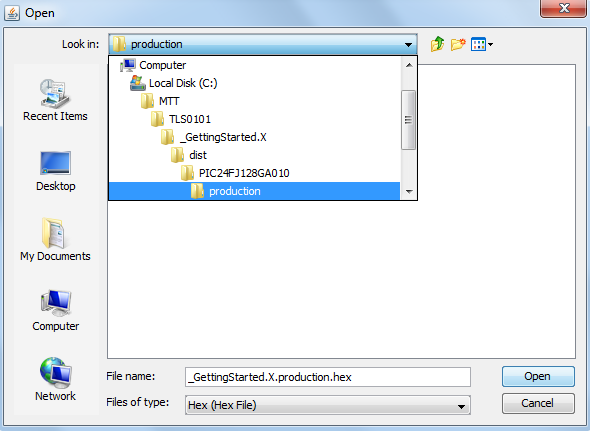Go to Desktop shortcut in sidebar
Viewport: 590px width, 431px height.
pos(55,171)
